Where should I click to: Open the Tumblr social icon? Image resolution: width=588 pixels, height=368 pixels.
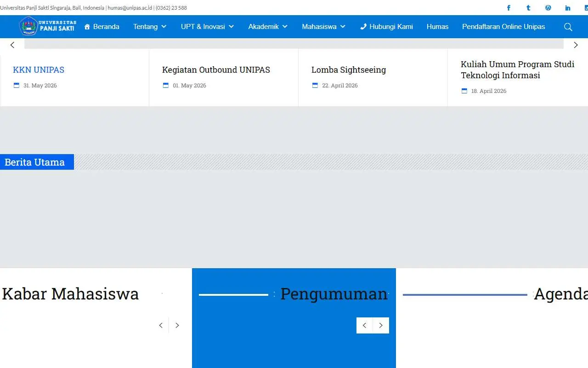click(528, 8)
